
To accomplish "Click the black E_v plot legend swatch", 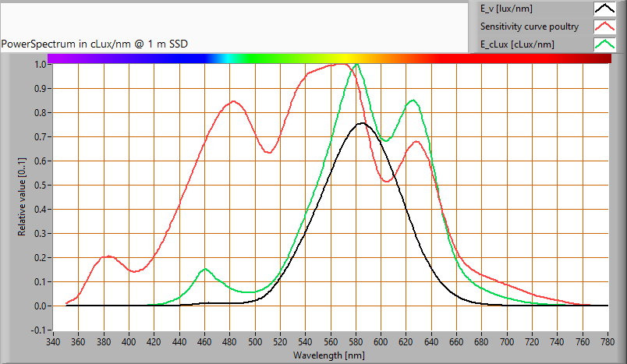I will pos(605,9).
